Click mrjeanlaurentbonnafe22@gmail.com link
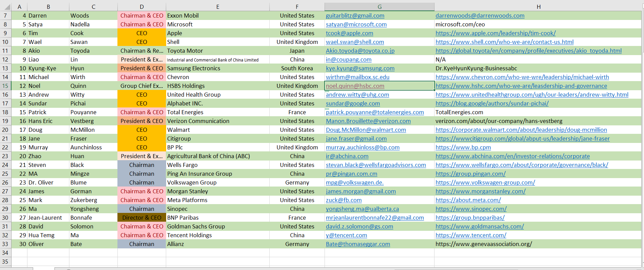The width and height of the screenshot is (644, 270). tap(375, 218)
